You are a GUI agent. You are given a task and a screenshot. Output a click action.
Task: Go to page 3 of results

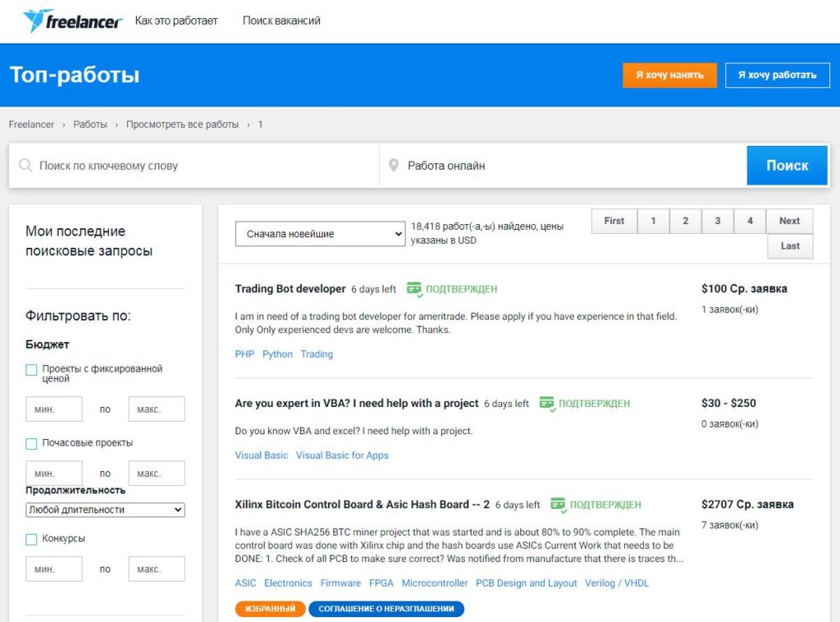click(x=717, y=221)
